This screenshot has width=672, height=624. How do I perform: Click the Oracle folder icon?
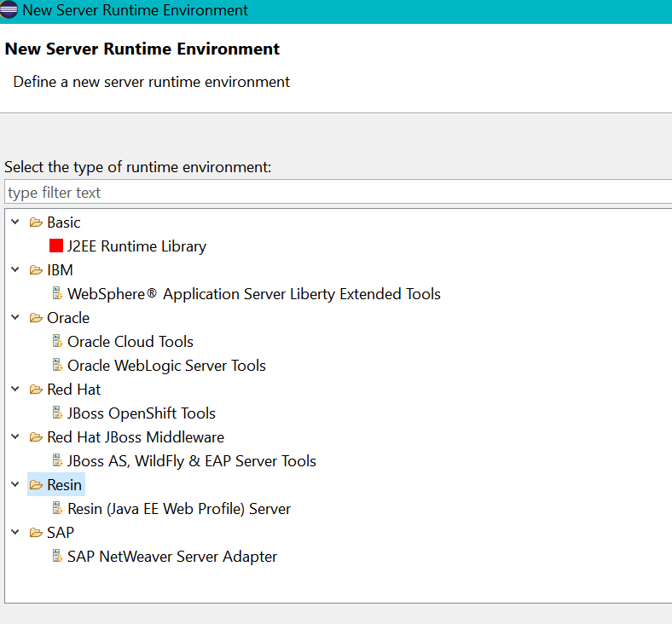click(x=36, y=318)
